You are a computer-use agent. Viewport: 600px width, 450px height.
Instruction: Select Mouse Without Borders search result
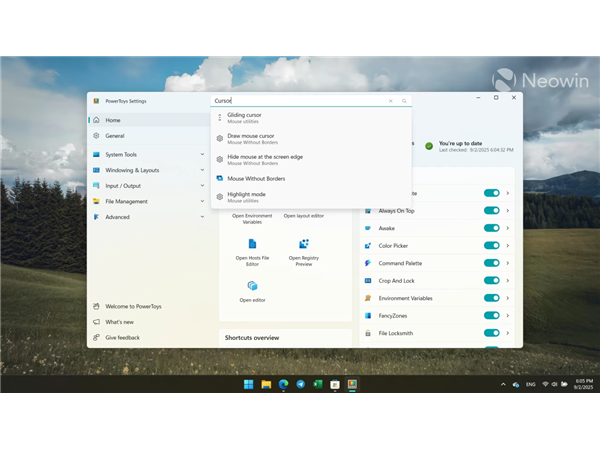tap(311, 179)
